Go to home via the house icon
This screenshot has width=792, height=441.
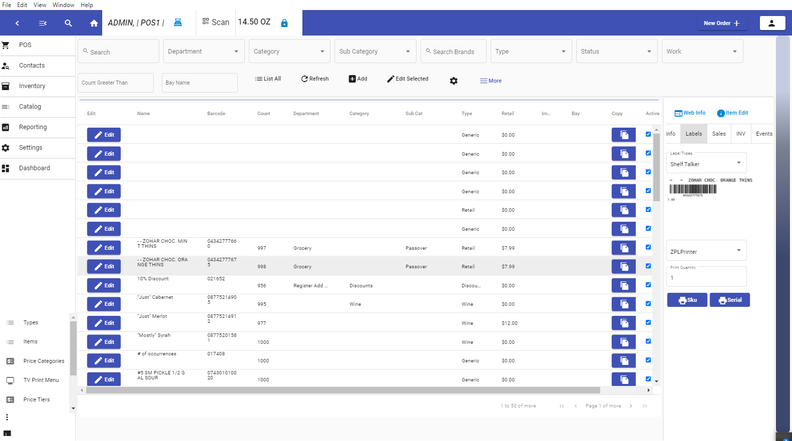[94, 23]
